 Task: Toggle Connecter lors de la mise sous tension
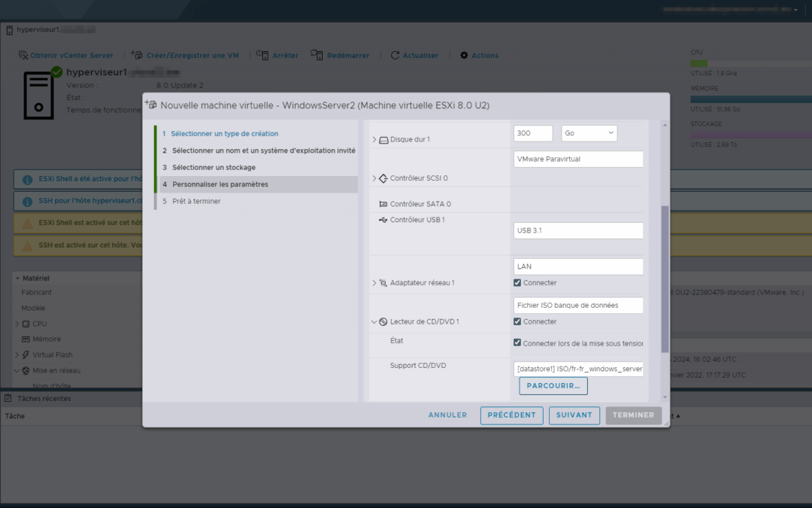pos(517,342)
